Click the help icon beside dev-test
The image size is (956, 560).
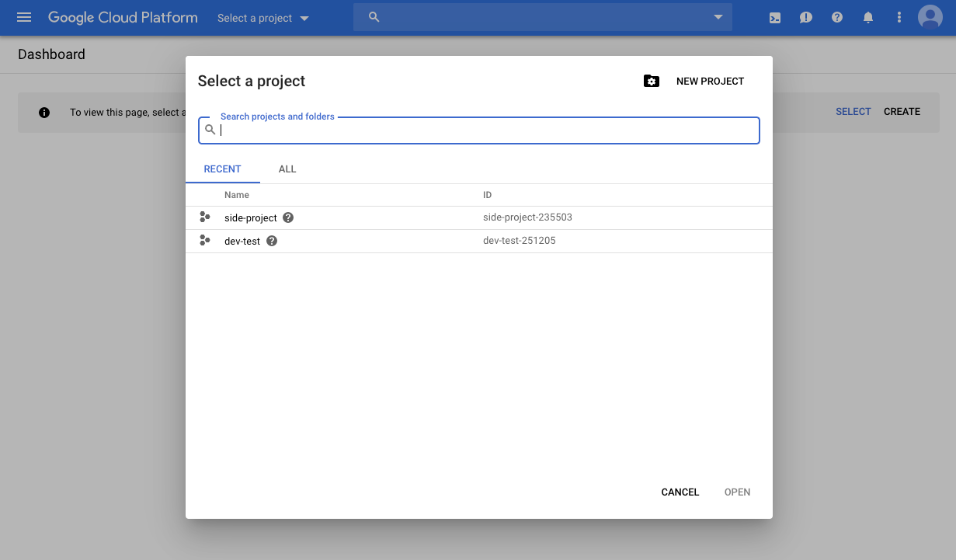(272, 241)
